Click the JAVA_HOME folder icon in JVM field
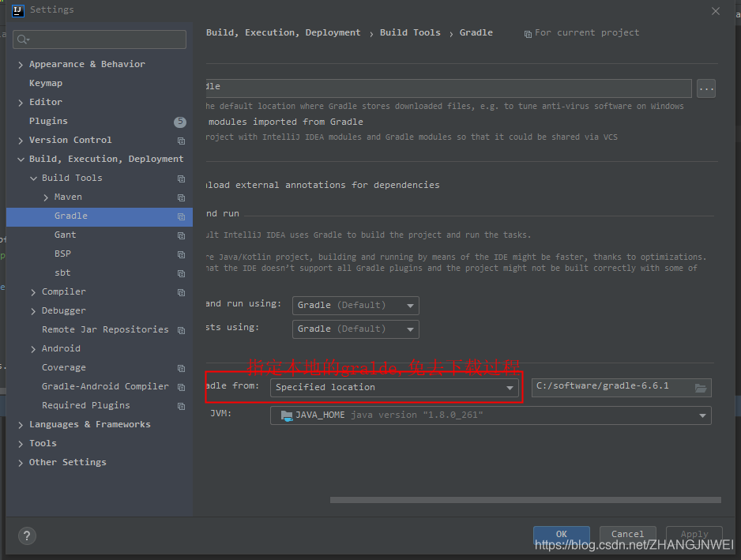The width and height of the screenshot is (741, 560). coord(287,415)
